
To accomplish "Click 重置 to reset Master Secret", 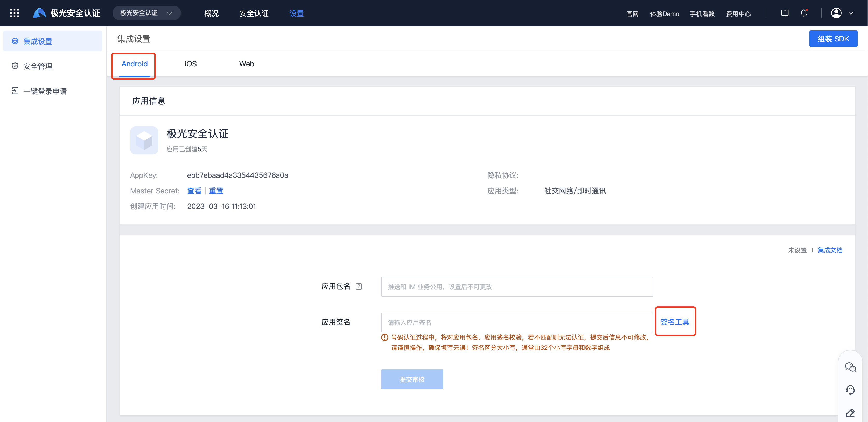I will coord(216,191).
